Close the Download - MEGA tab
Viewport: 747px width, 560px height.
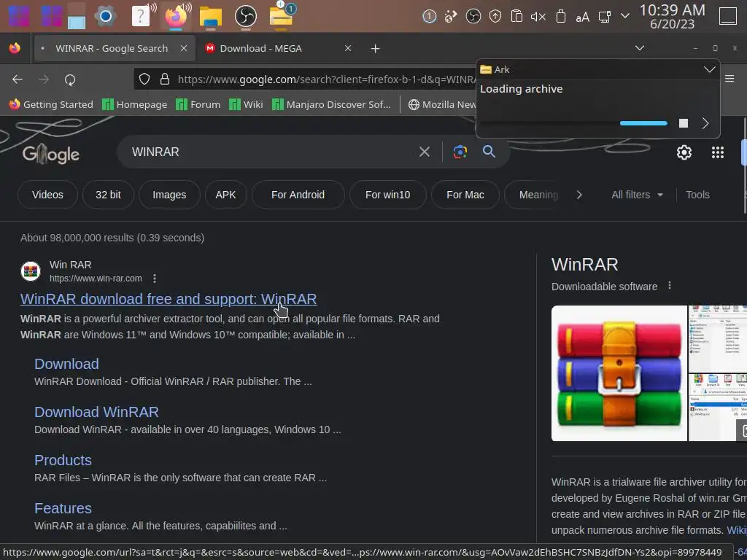coord(348,48)
